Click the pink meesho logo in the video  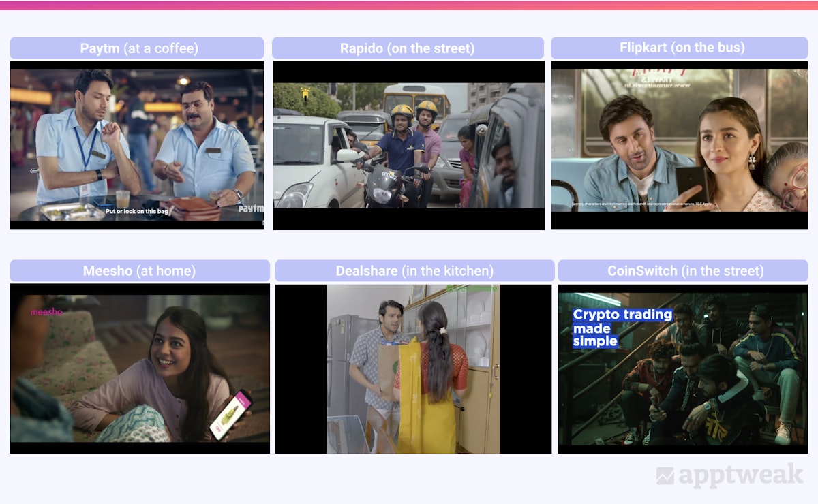click(46, 312)
